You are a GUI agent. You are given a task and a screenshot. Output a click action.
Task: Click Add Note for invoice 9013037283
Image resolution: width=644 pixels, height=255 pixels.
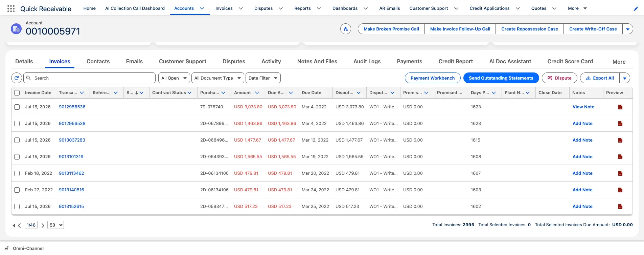click(582, 140)
